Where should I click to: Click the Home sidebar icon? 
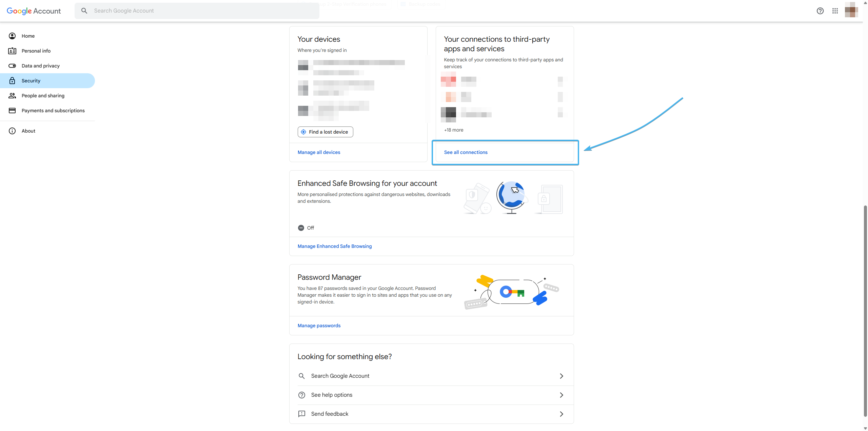(12, 36)
